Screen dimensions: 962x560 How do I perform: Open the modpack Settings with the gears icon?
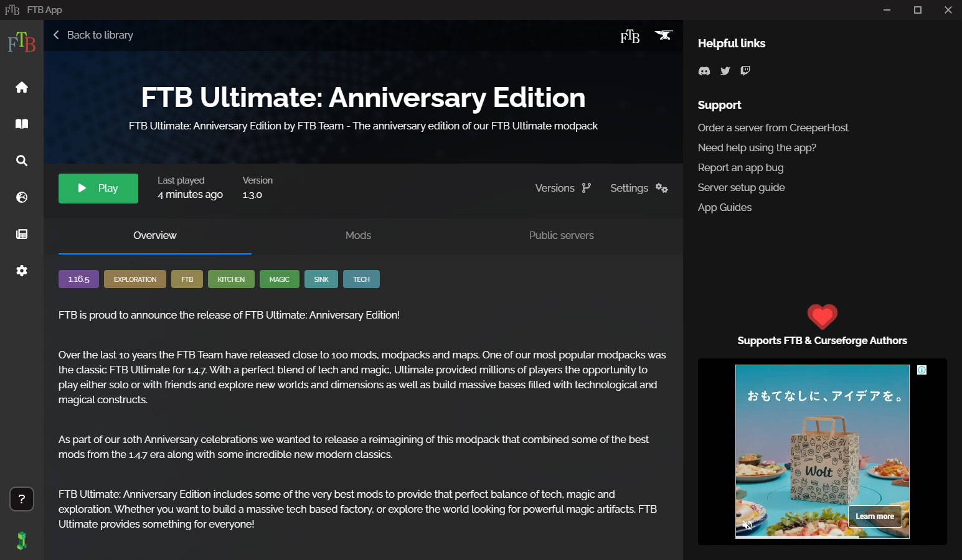(639, 188)
